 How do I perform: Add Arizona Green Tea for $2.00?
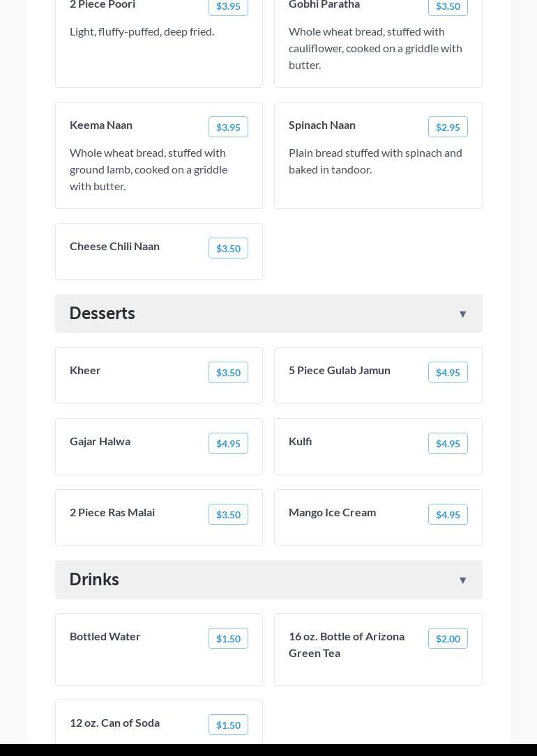[448, 638]
